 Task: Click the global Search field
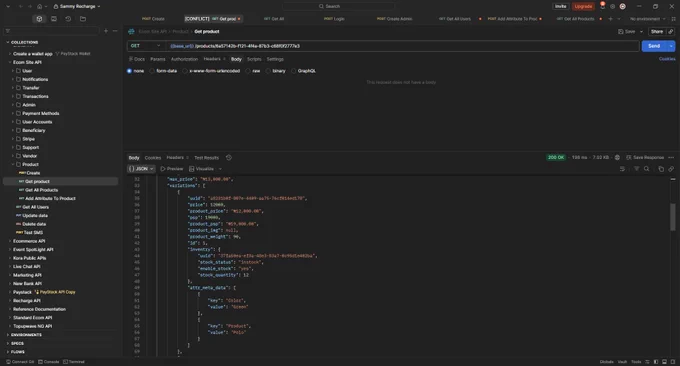tap(338, 6)
